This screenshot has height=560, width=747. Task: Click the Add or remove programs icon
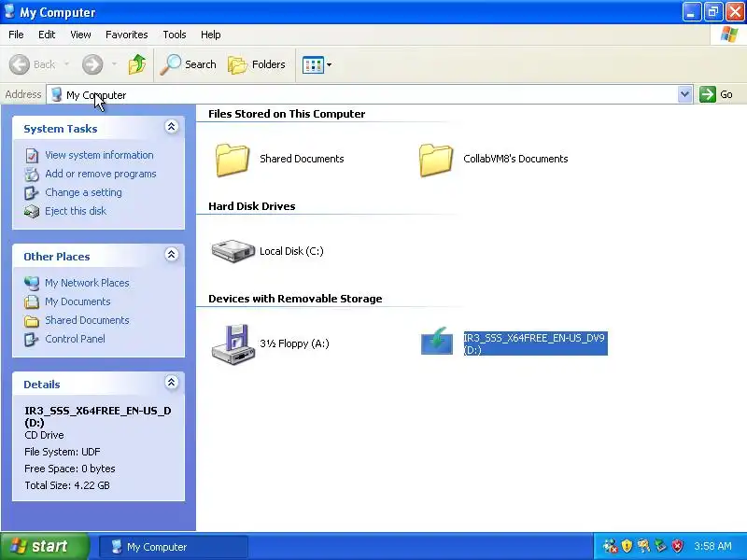coord(32,175)
